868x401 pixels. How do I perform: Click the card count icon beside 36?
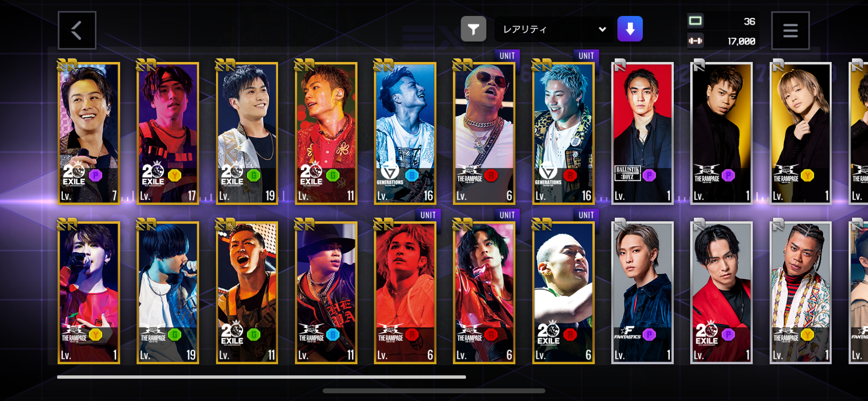[x=695, y=21]
